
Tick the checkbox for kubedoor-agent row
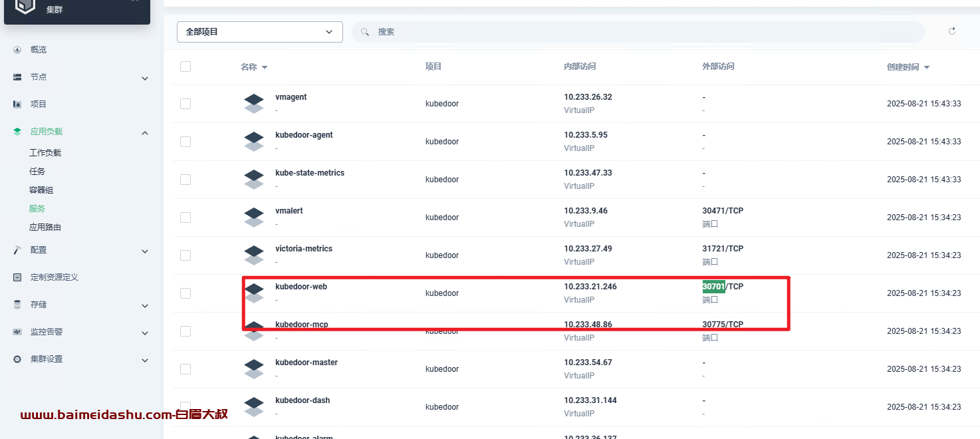coord(185,142)
